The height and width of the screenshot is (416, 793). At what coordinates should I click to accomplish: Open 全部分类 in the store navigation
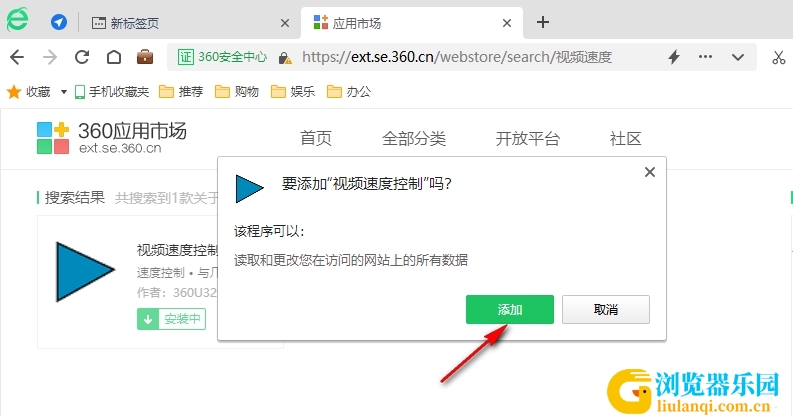[414, 138]
